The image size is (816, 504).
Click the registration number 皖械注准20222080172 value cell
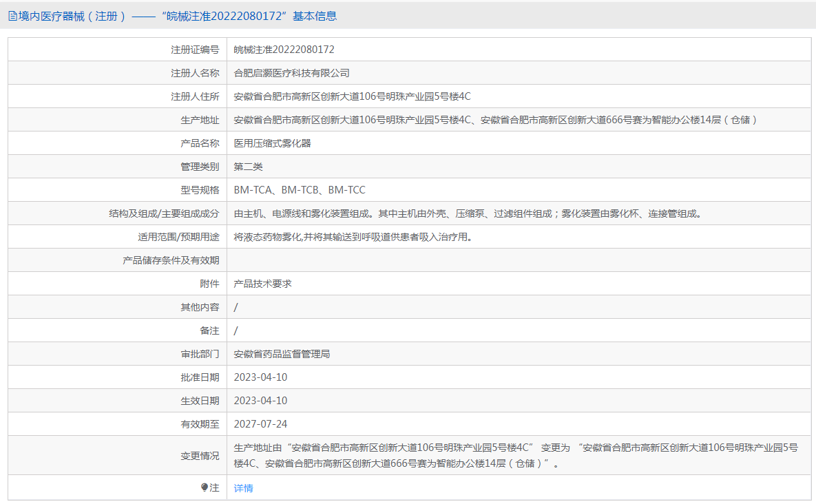(284, 50)
